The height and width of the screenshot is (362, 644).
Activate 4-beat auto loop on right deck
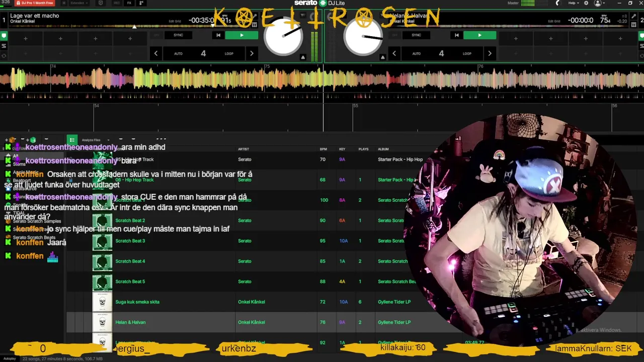click(441, 53)
